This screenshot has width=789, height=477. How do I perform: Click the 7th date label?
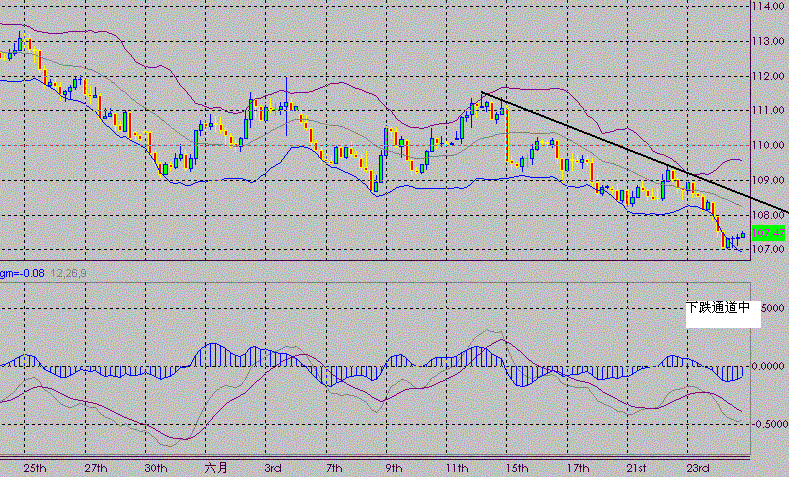pos(334,468)
